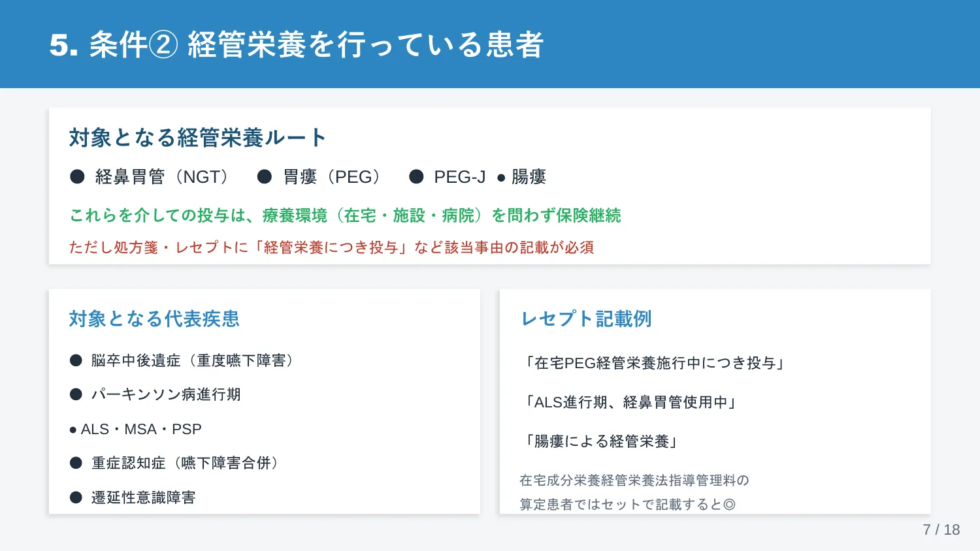
Task: Select the ALS・MSA・PSP list item
Action: pyautogui.click(x=136, y=429)
